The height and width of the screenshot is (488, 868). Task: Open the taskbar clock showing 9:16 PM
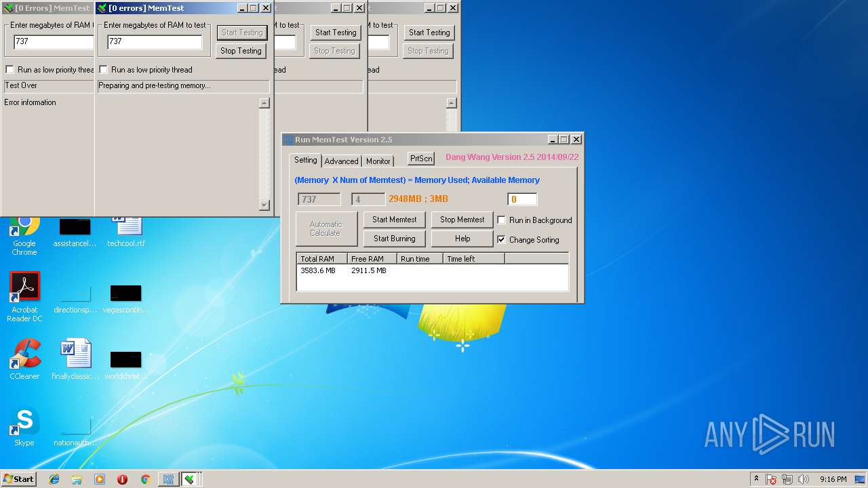click(x=833, y=479)
